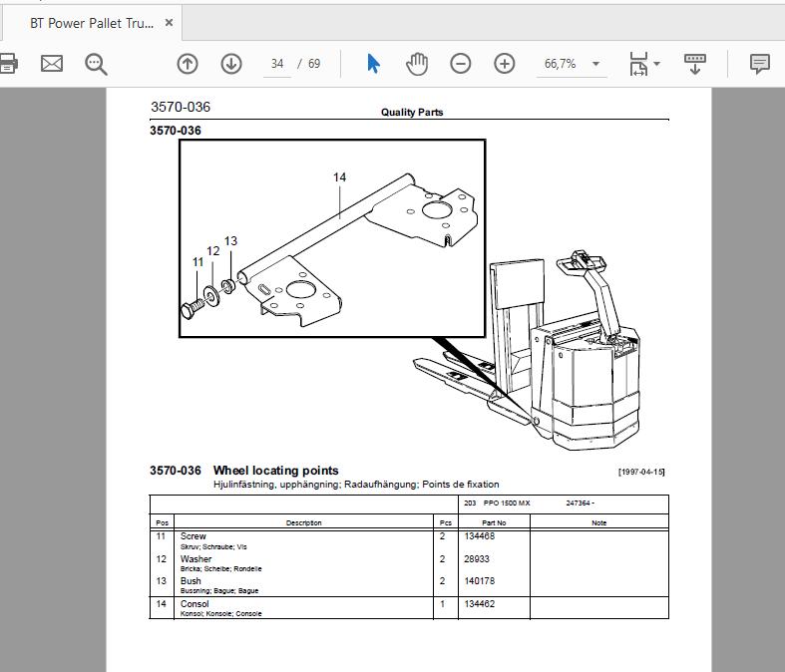
Task: Open the comment tool icon
Action: [759, 64]
